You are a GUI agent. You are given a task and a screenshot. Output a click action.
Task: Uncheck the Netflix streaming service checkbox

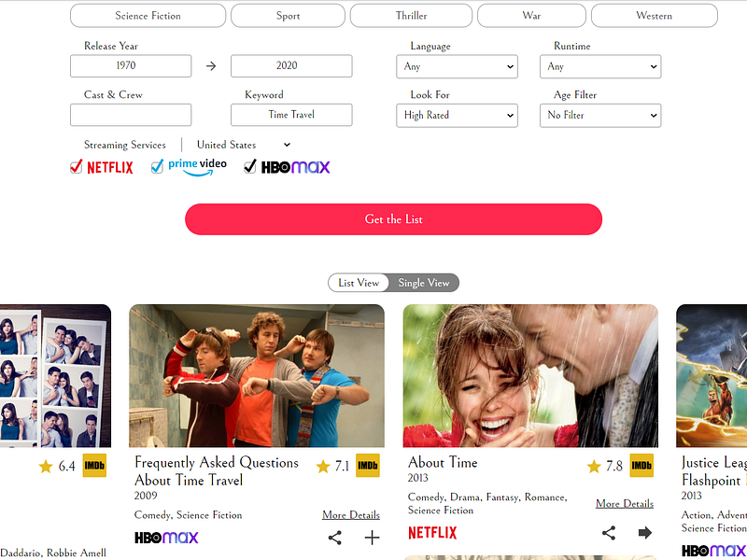point(77,167)
